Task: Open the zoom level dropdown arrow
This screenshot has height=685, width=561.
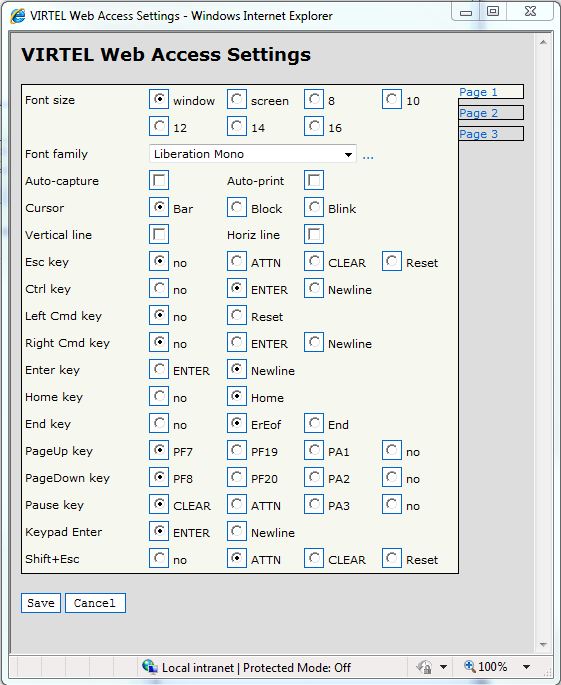Action: (x=526, y=667)
